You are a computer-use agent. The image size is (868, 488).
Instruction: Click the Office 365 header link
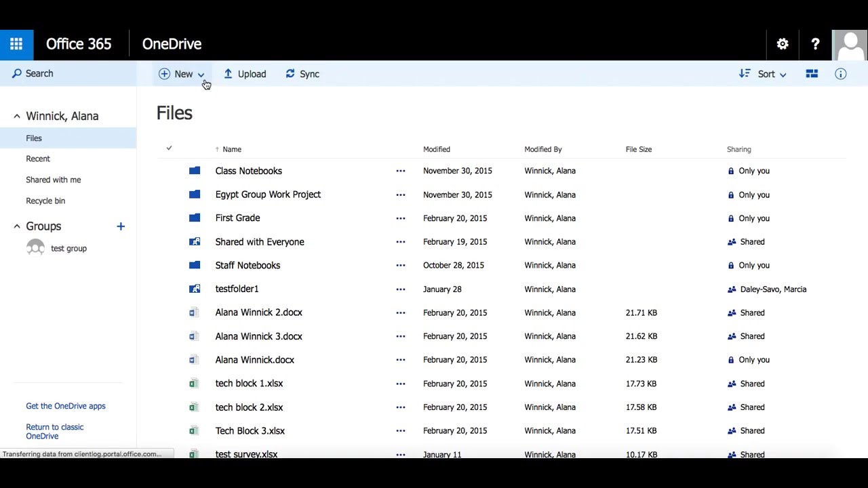tap(79, 44)
